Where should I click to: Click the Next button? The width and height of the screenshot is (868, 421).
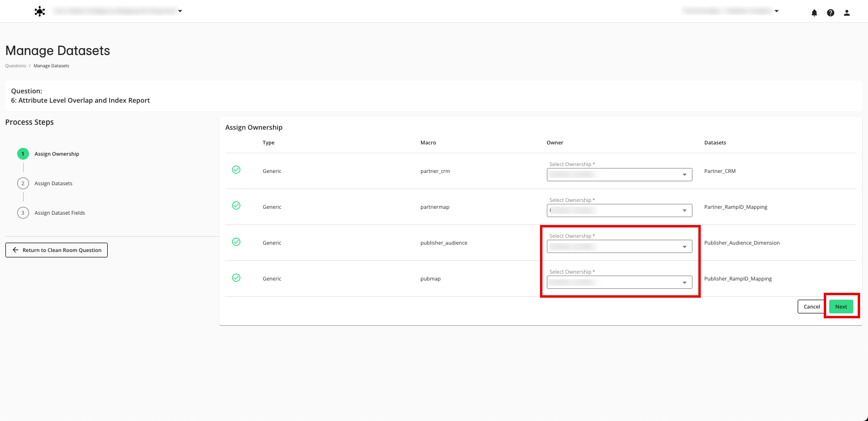(841, 307)
